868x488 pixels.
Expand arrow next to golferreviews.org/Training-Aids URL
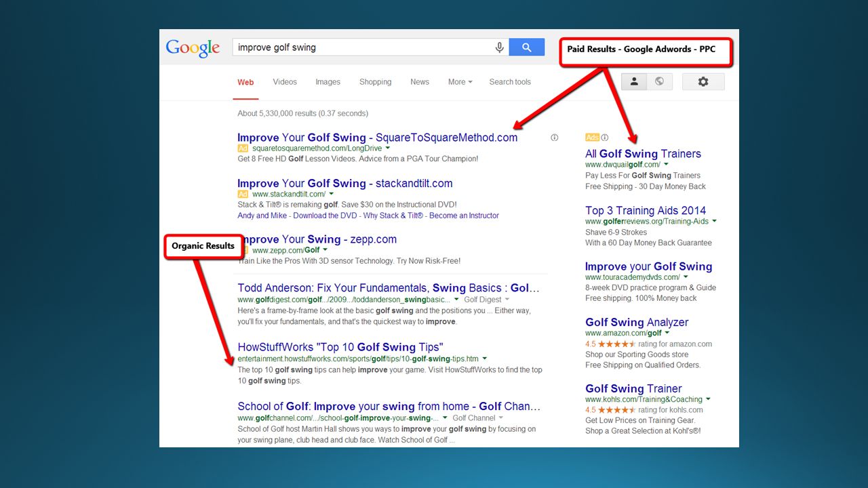click(715, 221)
